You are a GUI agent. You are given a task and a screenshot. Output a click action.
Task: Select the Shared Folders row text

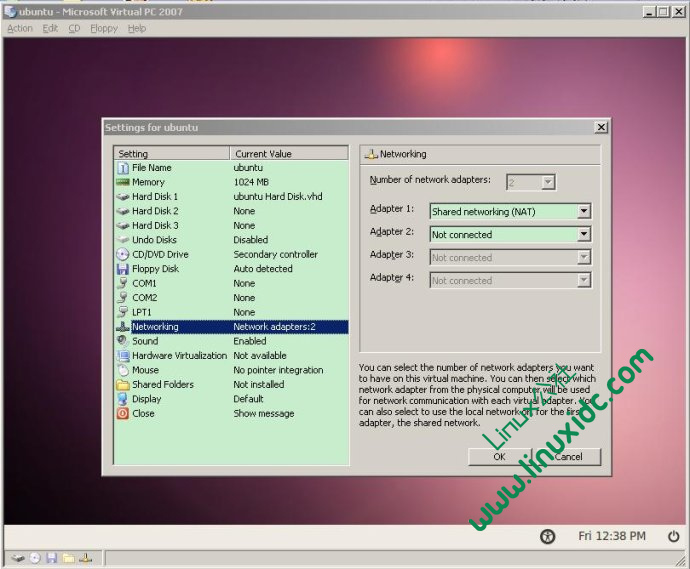(163, 385)
